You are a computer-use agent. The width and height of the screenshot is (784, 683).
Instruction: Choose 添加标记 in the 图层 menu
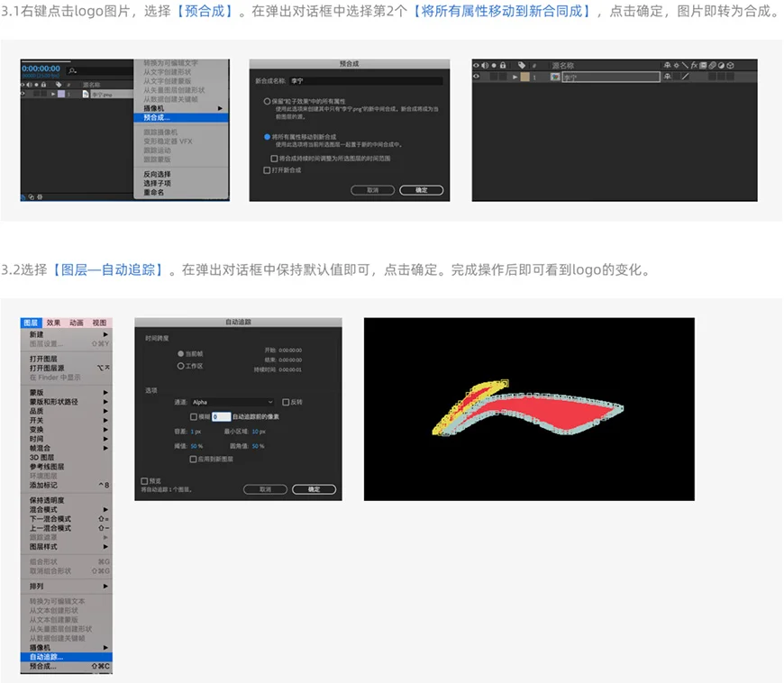pyautogui.click(x=67, y=486)
